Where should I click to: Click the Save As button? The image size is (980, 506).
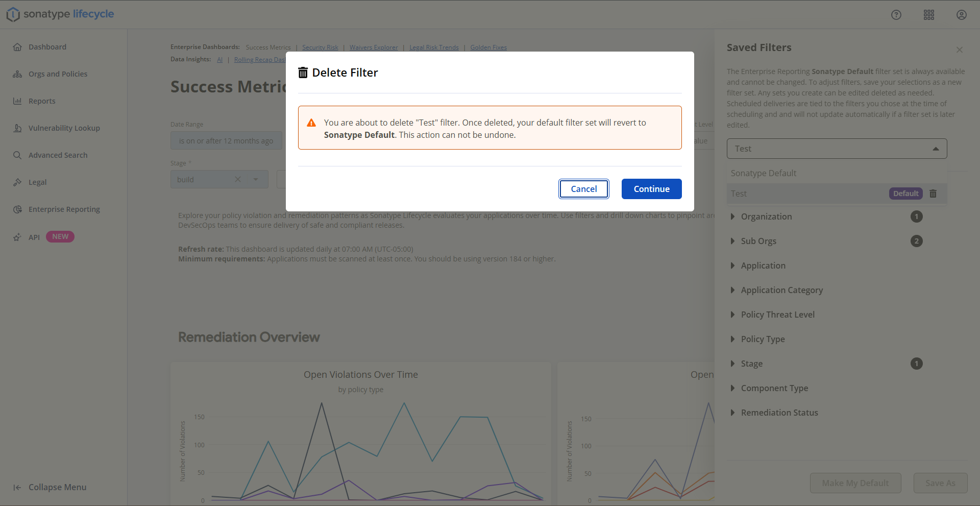click(940, 483)
